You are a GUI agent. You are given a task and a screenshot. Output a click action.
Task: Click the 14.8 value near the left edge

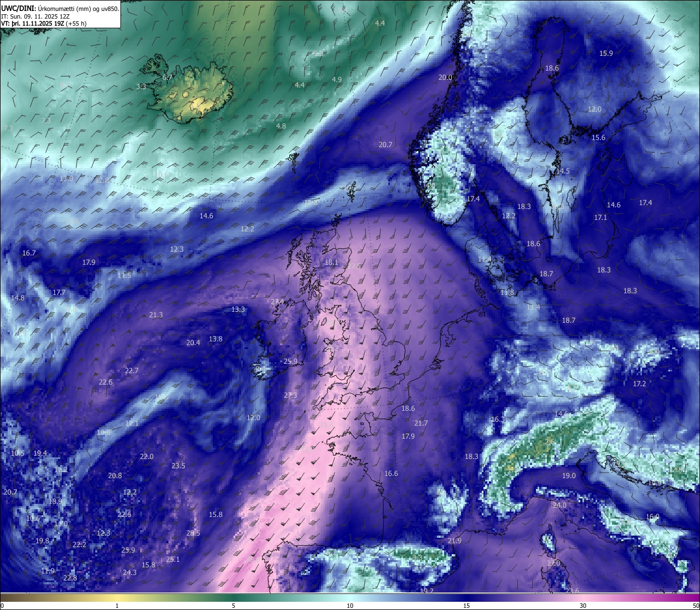click(17, 298)
